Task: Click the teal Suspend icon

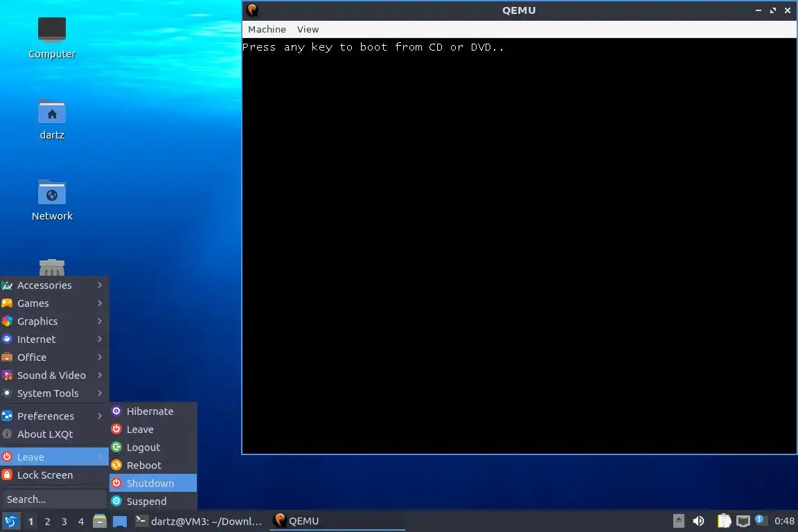Action: [x=116, y=501]
